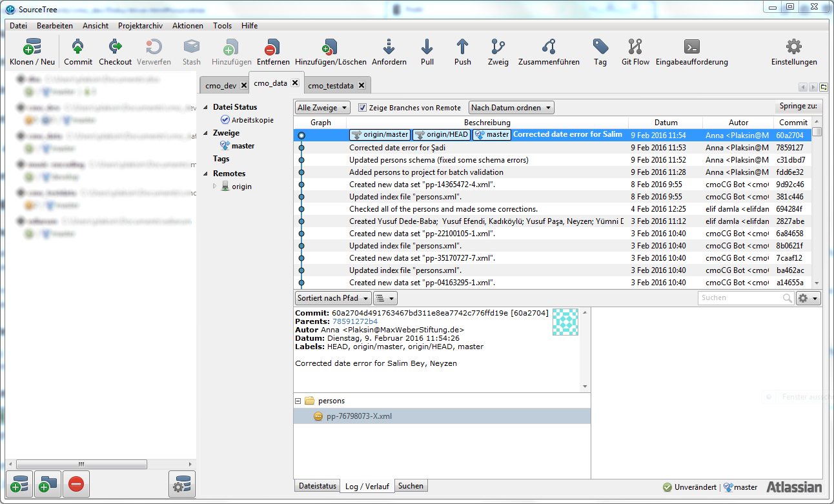Expand the origin remote node
The width and height of the screenshot is (834, 504).
216,186
